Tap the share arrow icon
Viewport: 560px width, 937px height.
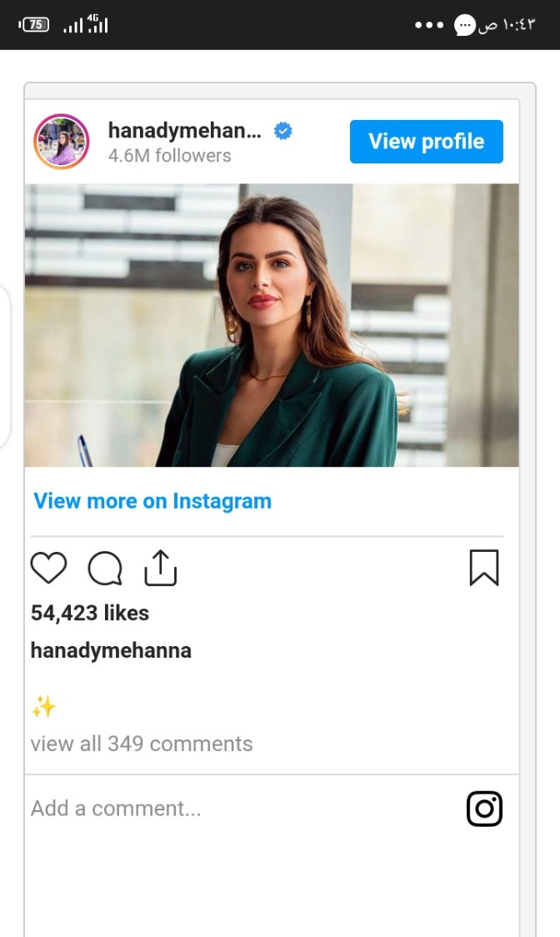click(161, 568)
